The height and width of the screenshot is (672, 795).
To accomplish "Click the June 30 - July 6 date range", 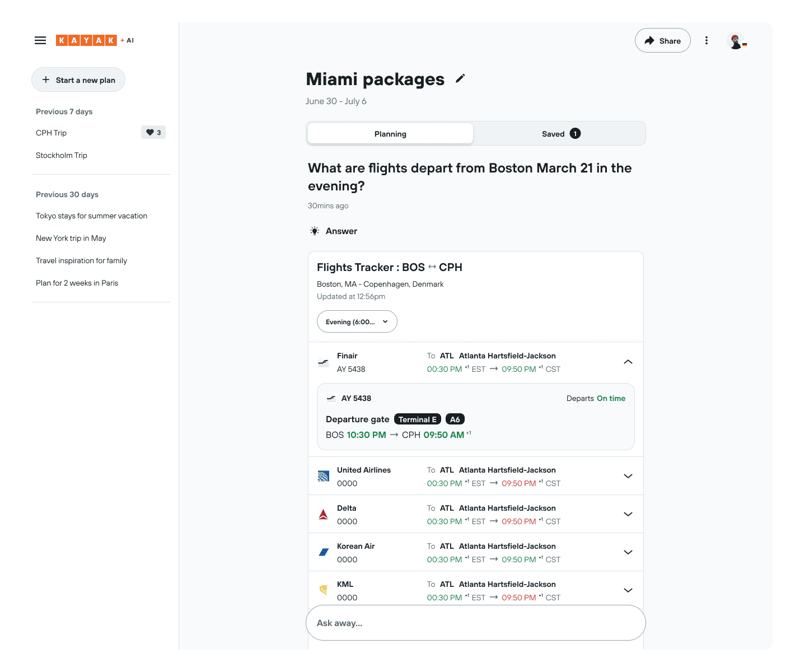I will tap(336, 101).
